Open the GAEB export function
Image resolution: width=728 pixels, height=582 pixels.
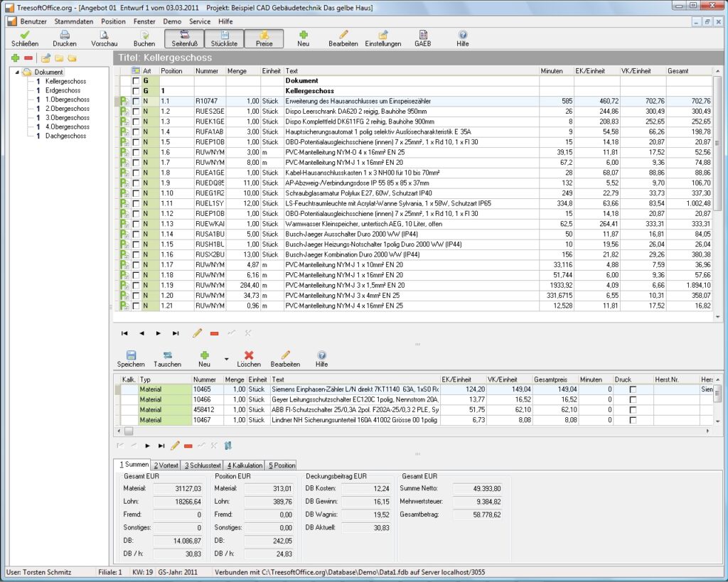pyautogui.click(x=422, y=38)
